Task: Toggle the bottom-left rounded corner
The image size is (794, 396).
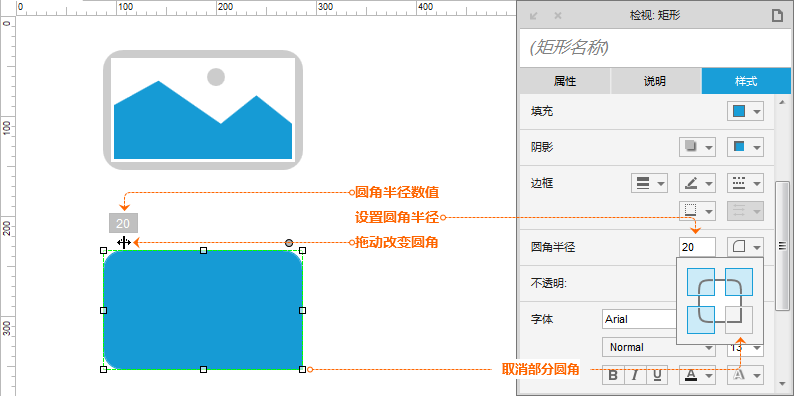Action: coord(701,320)
